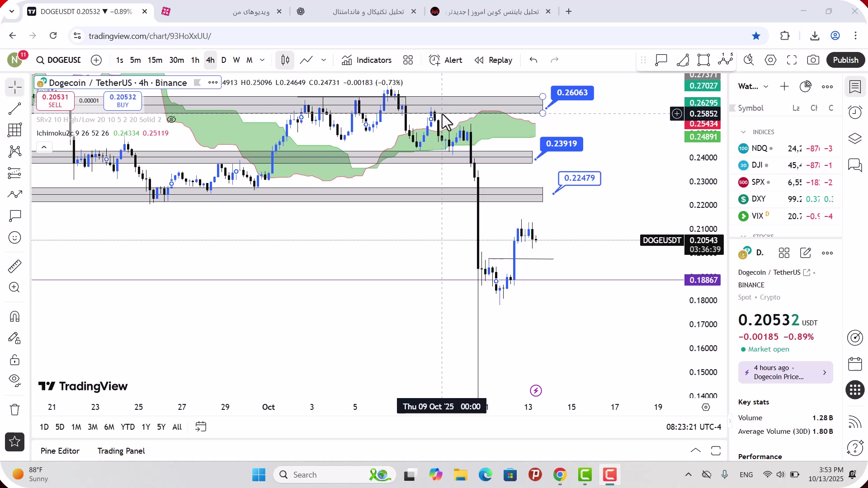The width and height of the screenshot is (868, 488).
Task: Open the alerts clock icon in right sidebar
Action: point(855,112)
